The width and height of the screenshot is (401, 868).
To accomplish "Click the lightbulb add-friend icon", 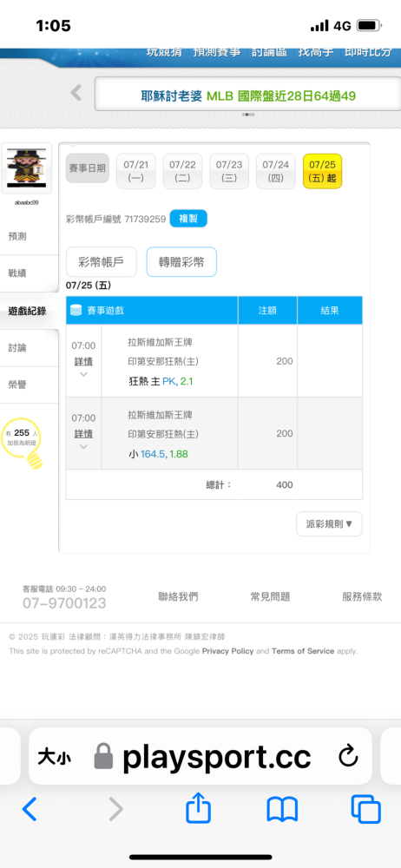I will point(23,444).
